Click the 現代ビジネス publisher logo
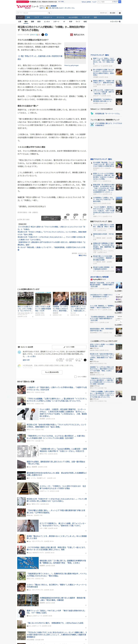 (x=77, y=35)
